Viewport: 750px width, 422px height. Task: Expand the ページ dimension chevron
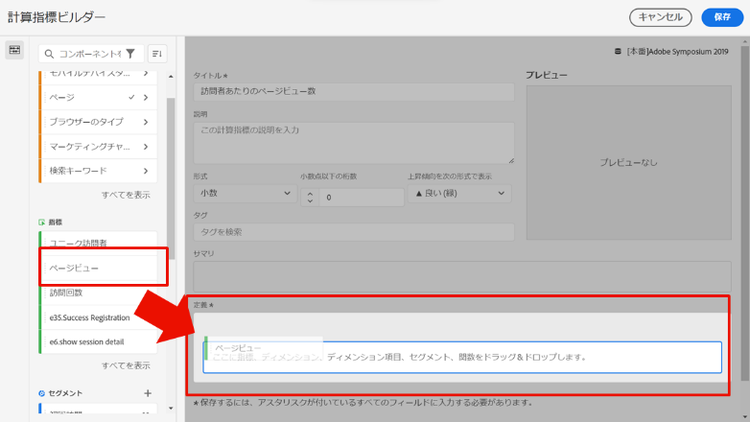146,97
